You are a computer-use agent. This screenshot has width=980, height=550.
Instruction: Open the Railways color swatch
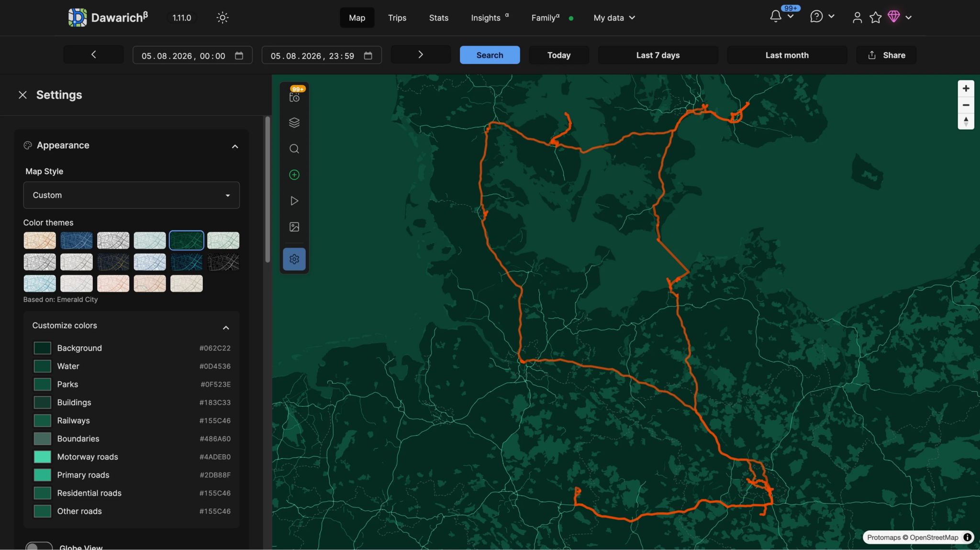(x=42, y=421)
